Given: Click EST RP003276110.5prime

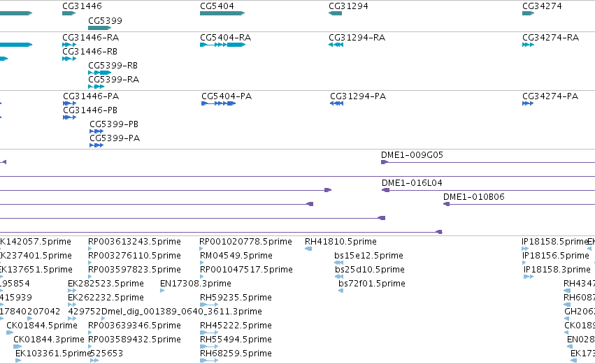Looking at the screenshot, I should [135, 256].
